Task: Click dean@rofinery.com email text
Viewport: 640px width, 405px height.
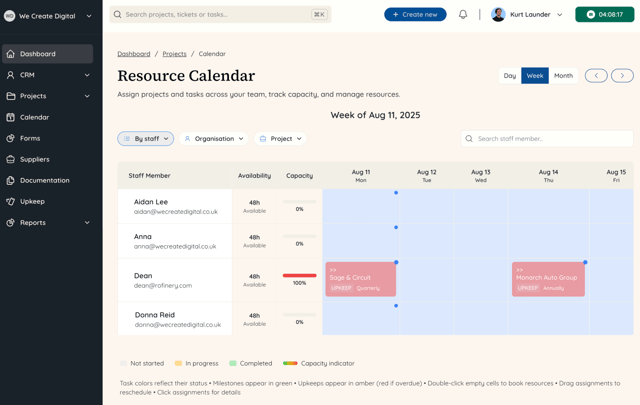Action: 163,285
